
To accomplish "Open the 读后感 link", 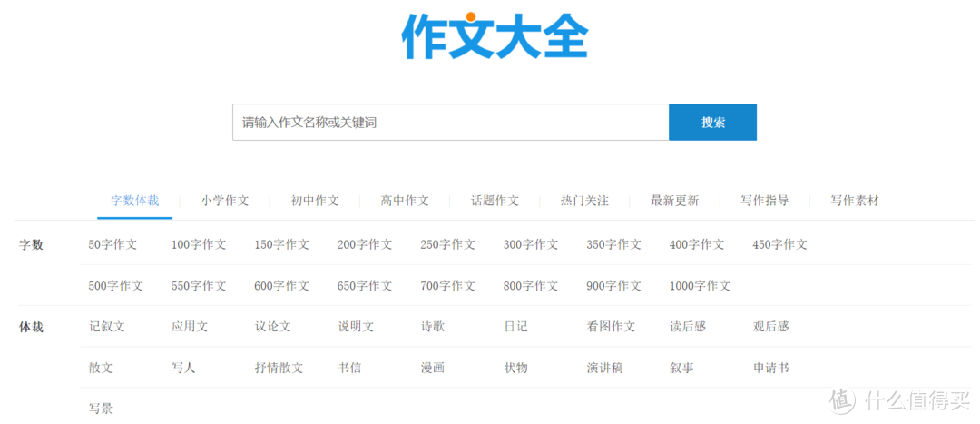I will pos(688,327).
